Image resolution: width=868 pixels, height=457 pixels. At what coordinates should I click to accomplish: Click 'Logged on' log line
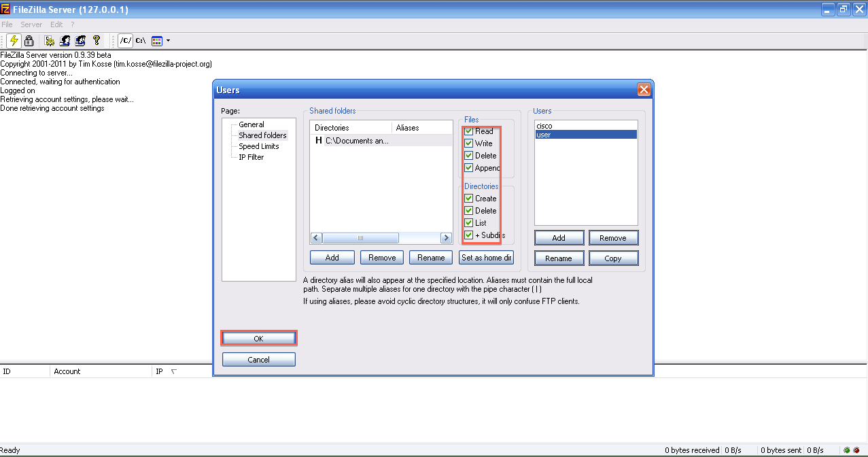tap(18, 90)
